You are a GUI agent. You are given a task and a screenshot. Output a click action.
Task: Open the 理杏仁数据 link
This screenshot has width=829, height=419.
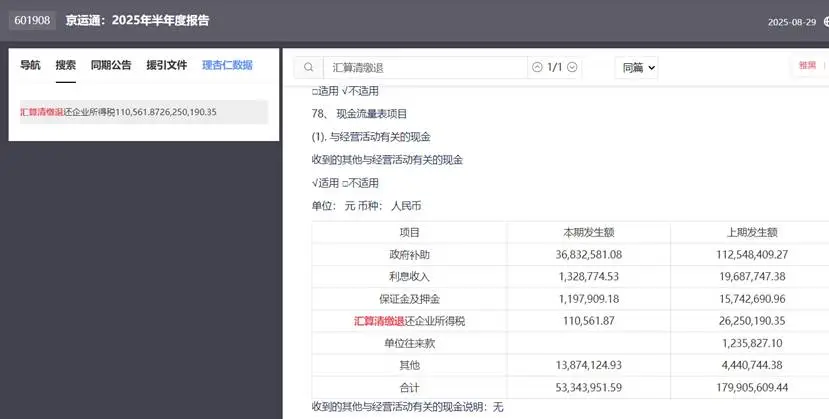pyautogui.click(x=227, y=65)
